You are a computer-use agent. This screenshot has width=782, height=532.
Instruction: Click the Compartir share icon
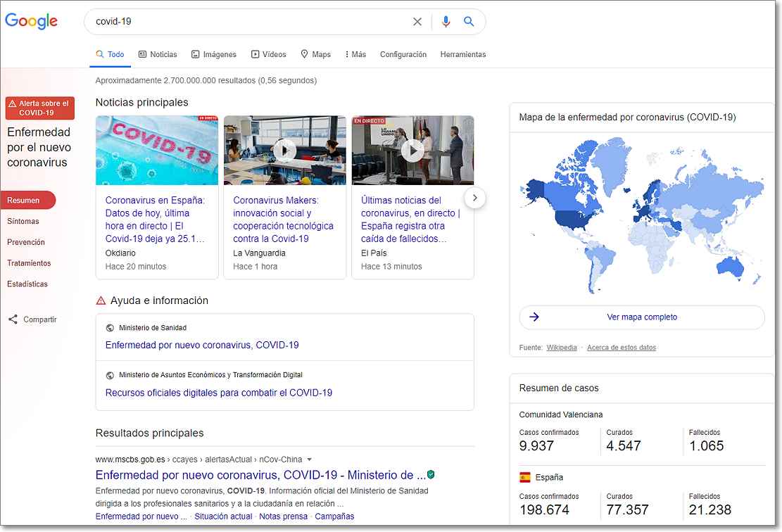pos(13,319)
